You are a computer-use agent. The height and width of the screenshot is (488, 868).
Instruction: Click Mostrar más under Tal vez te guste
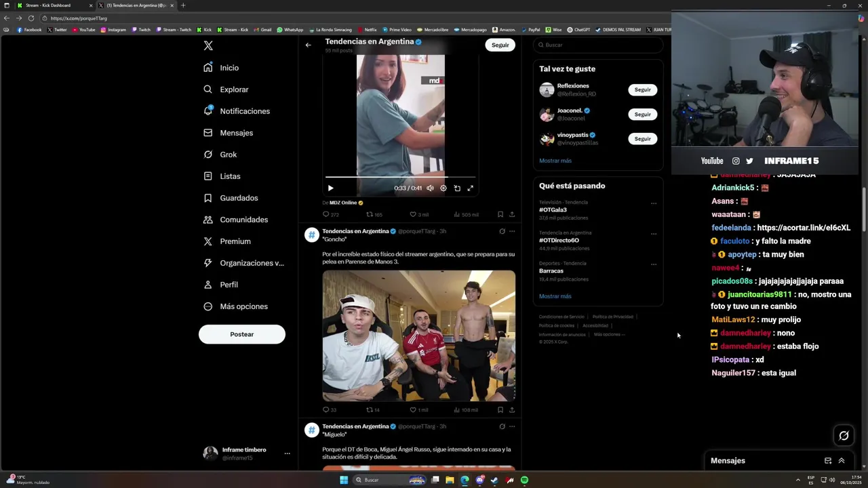click(x=555, y=161)
